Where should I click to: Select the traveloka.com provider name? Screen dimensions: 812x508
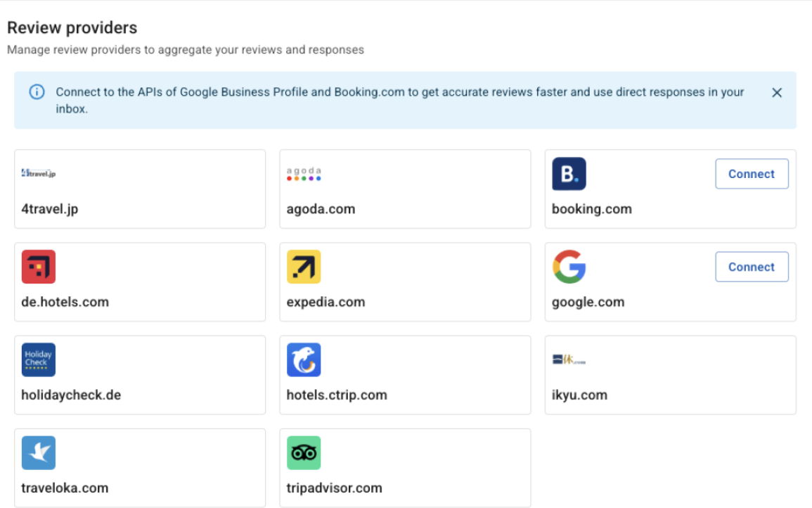coord(65,488)
